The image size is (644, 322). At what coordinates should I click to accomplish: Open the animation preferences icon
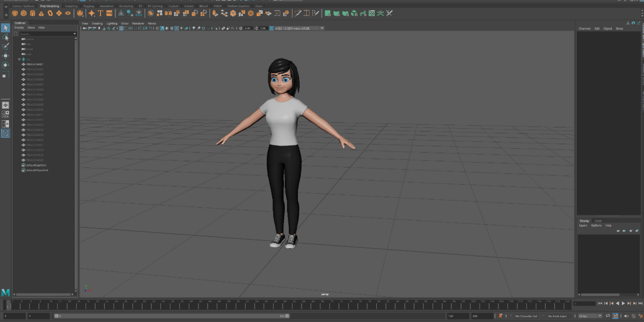[x=640, y=316]
